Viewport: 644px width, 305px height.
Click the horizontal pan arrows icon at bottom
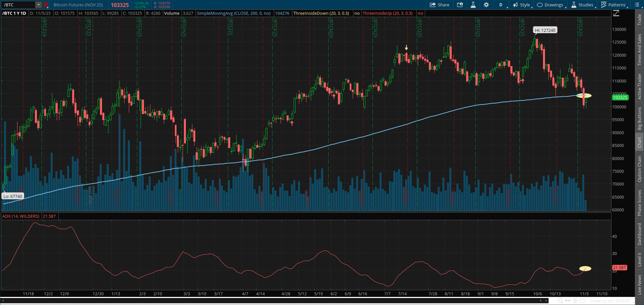click(567, 301)
